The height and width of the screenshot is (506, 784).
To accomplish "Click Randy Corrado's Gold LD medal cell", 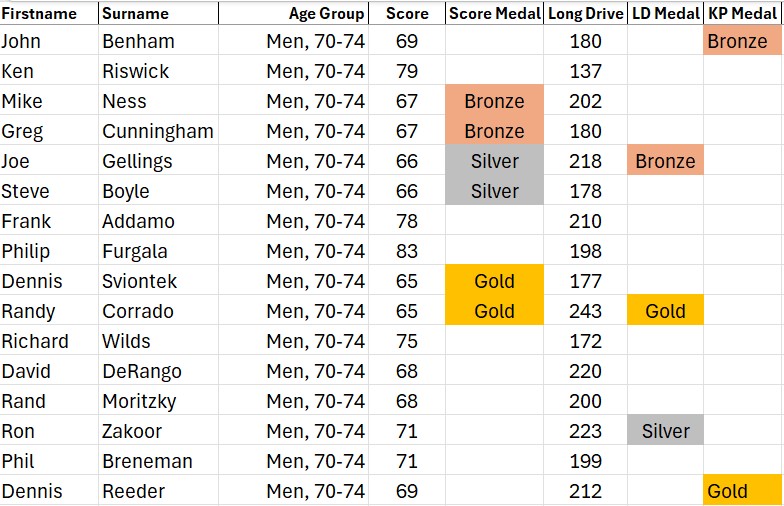I will point(665,311).
